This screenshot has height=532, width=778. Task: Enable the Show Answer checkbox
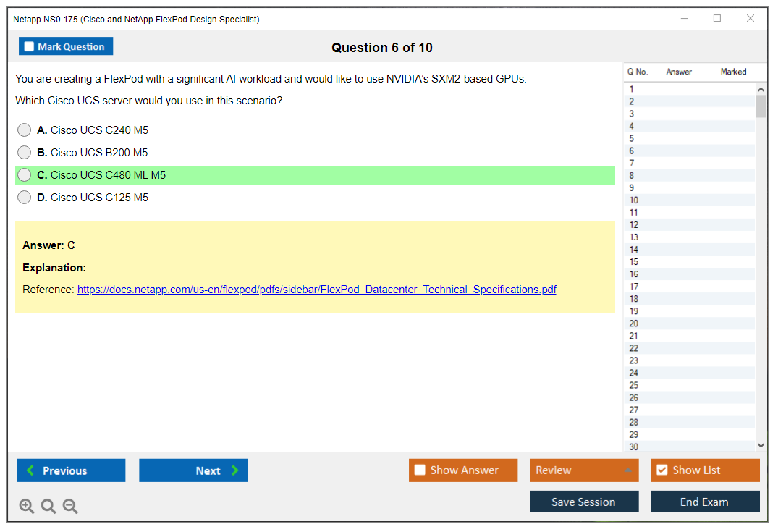click(420, 470)
